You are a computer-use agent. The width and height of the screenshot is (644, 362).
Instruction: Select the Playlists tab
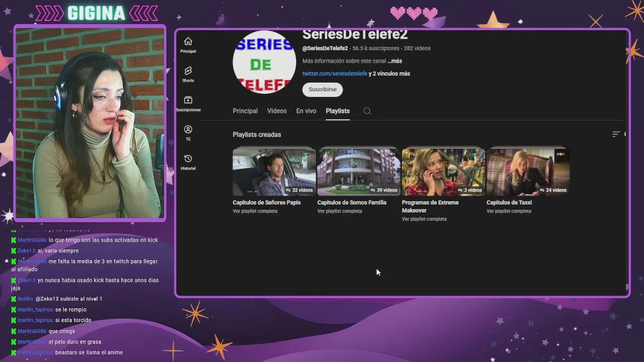click(338, 111)
